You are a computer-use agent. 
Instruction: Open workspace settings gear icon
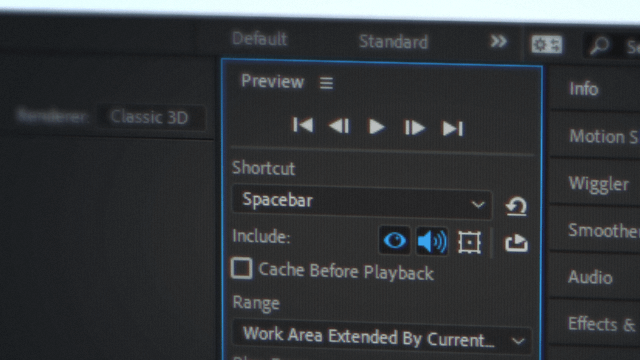click(x=547, y=44)
